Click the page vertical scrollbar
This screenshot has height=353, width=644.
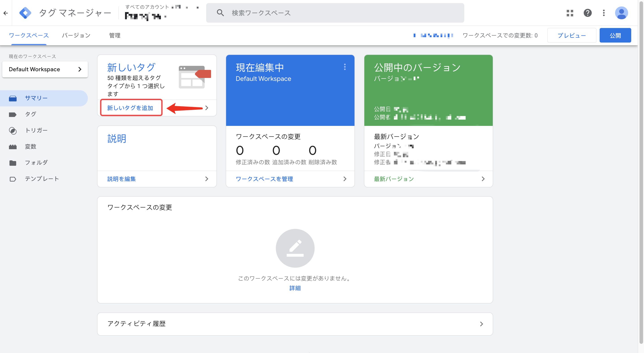[641, 172]
